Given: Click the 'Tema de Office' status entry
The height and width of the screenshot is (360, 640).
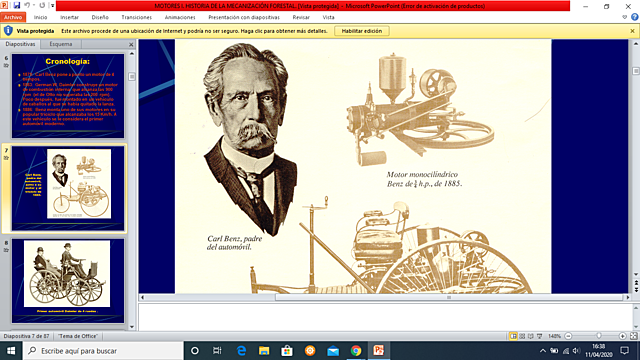Looking at the screenshot, I should [x=78, y=336].
